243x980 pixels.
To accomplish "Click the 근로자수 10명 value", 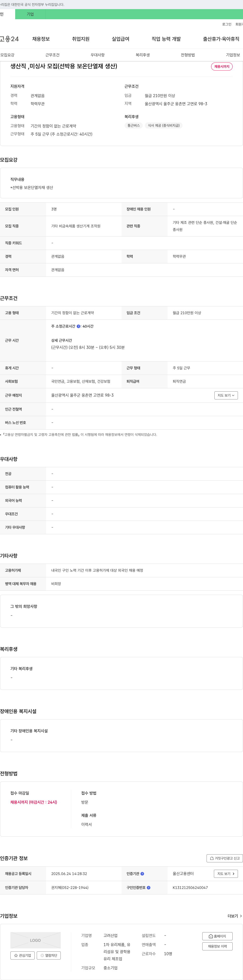I will click(168, 954).
